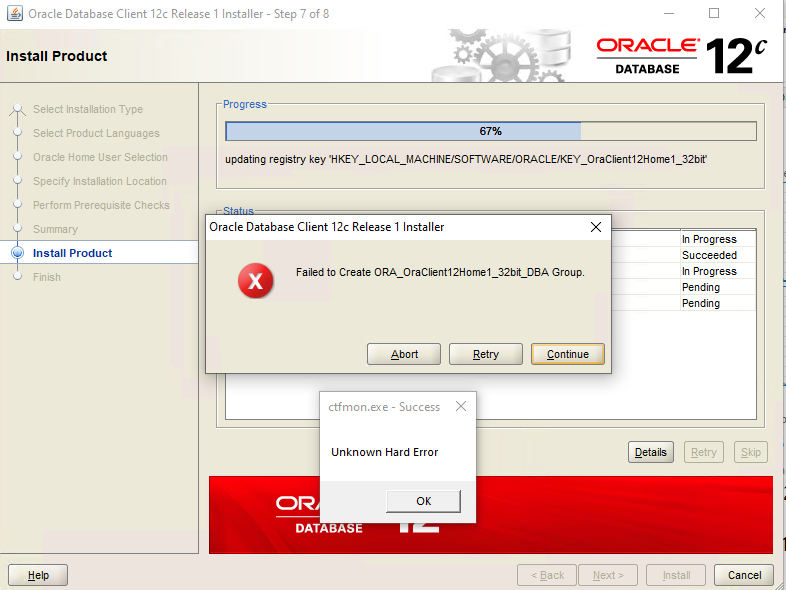The height and width of the screenshot is (590, 786).
Task: Click the red error X icon
Action: click(255, 281)
